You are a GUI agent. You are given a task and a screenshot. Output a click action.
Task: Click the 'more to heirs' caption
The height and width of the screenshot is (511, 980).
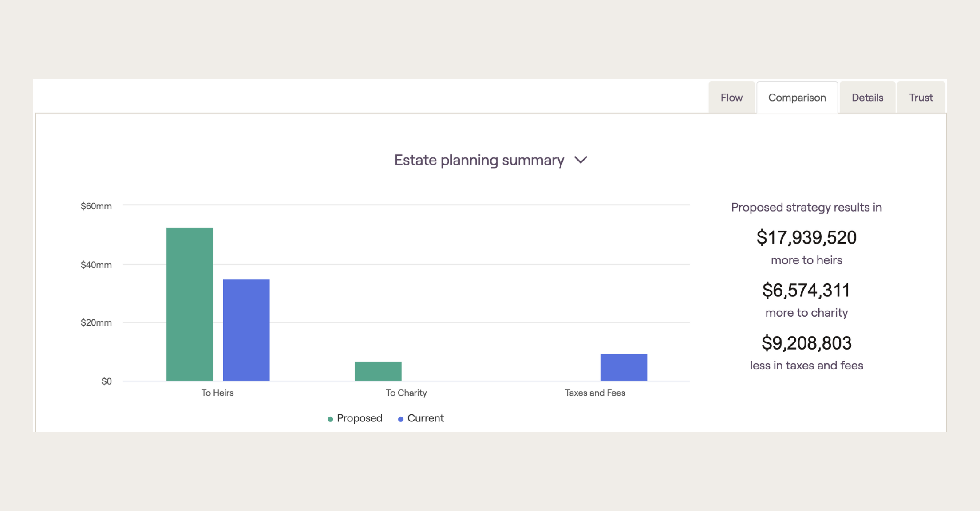(806, 260)
